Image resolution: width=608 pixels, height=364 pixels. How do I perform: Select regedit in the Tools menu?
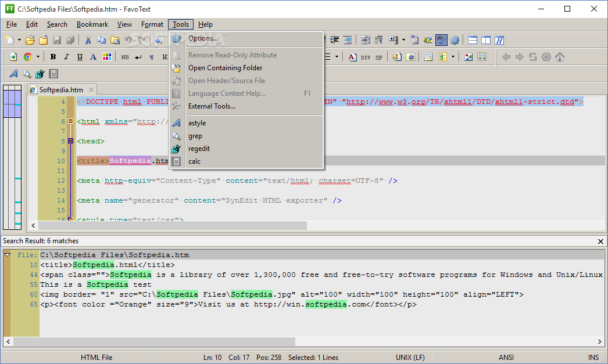point(246,149)
